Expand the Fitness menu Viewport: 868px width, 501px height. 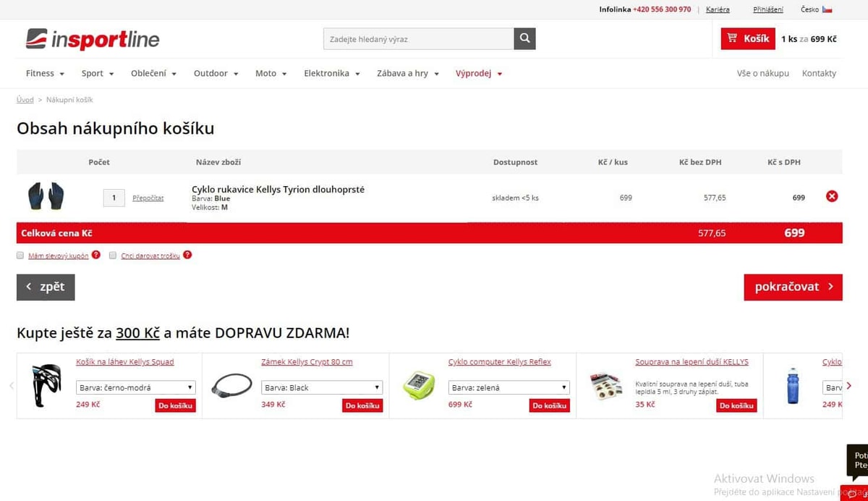pos(45,73)
